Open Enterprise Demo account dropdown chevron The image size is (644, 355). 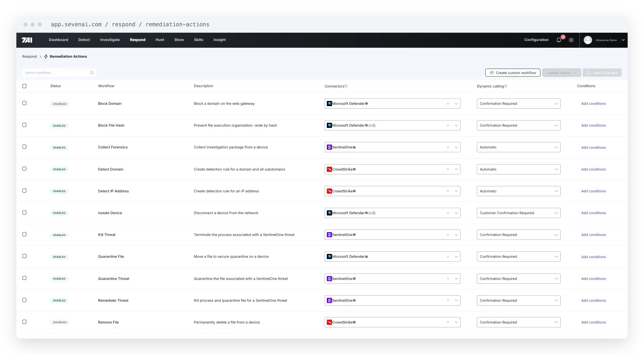tap(623, 40)
